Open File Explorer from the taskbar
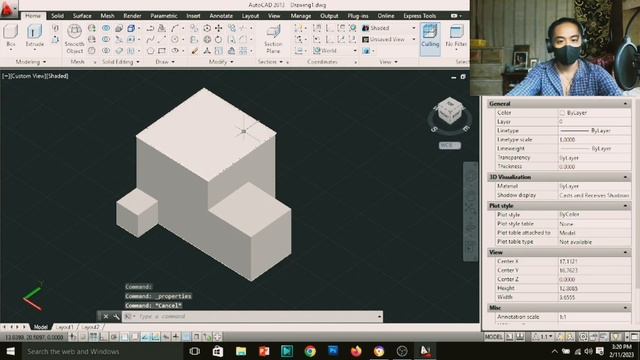Screen dimensions: 640x360 (241, 351)
